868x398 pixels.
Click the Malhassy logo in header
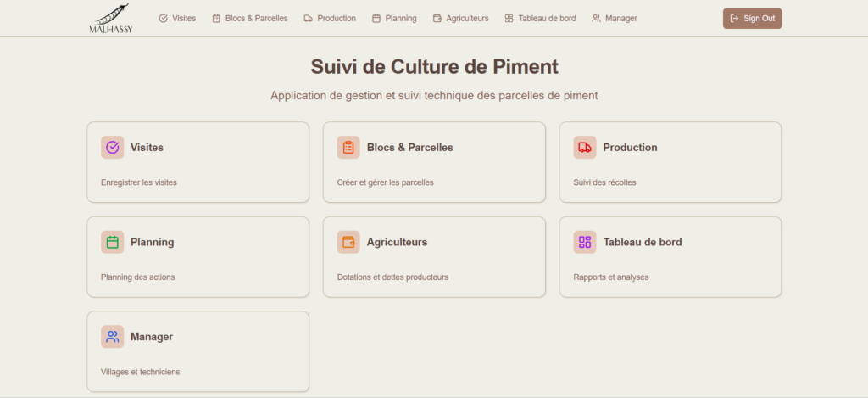tap(111, 19)
